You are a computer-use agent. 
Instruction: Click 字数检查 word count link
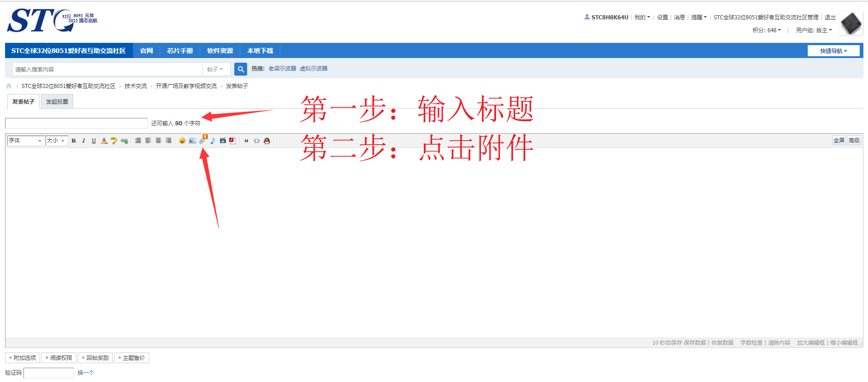click(752, 343)
